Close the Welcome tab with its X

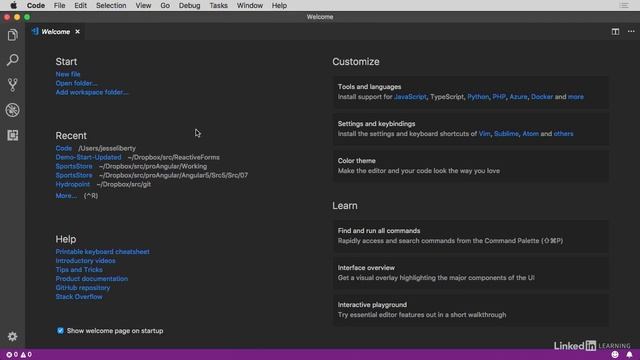(77, 31)
